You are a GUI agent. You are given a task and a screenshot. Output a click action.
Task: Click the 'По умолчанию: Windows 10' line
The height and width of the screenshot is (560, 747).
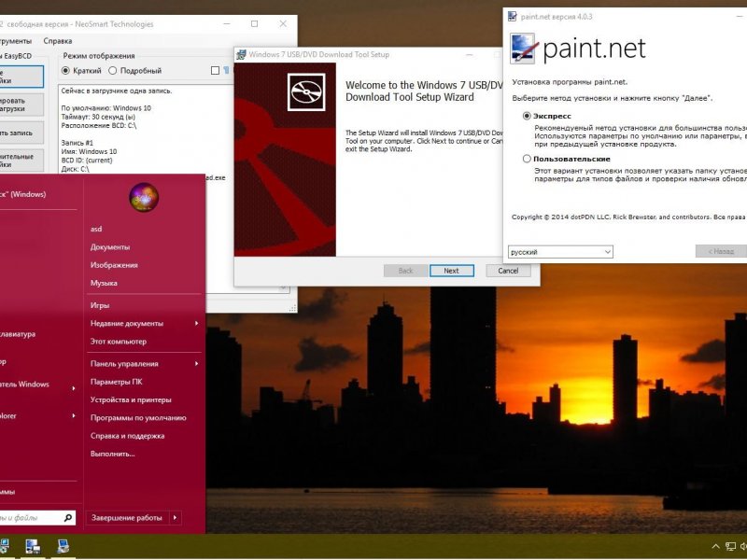(106, 108)
